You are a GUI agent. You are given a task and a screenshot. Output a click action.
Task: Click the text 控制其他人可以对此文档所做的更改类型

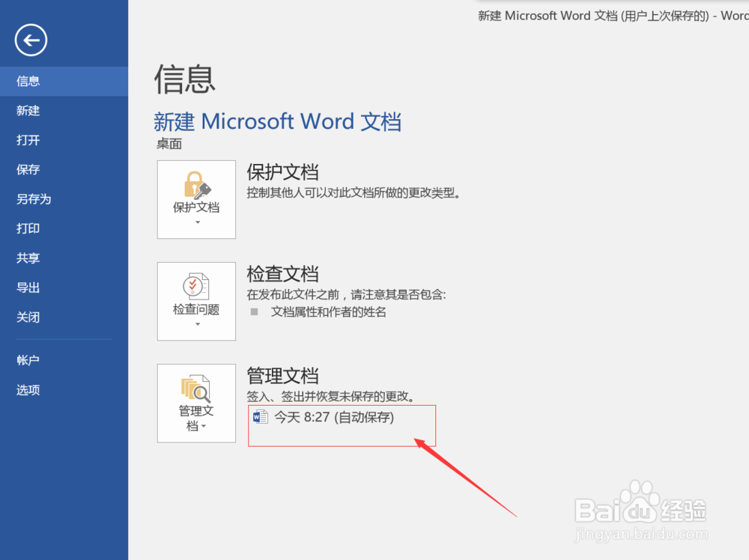[x=354, y=193]
